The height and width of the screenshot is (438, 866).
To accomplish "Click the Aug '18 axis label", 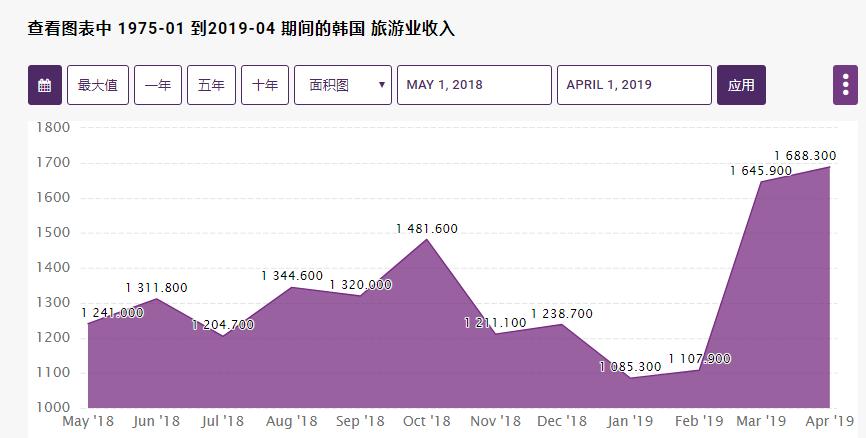I will pos(292,421).
